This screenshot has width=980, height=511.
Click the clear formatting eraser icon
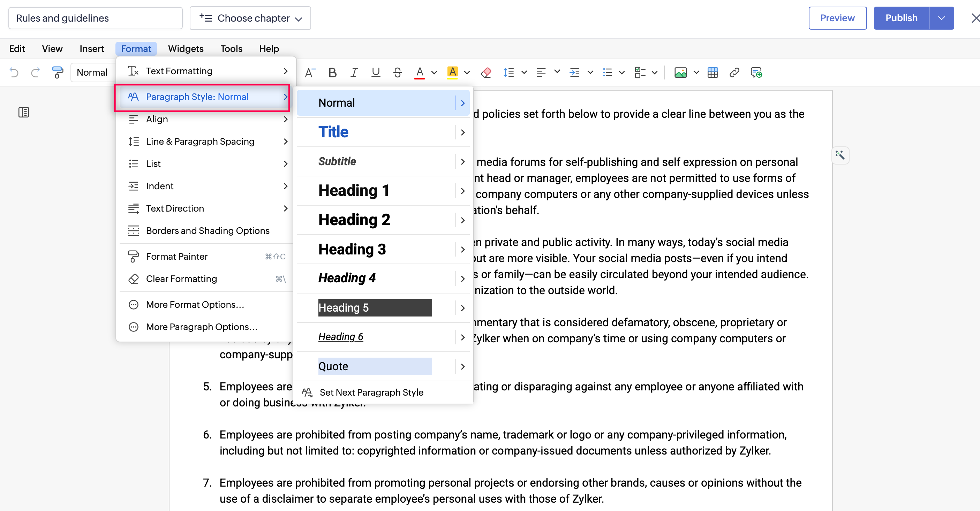[486, 72]
